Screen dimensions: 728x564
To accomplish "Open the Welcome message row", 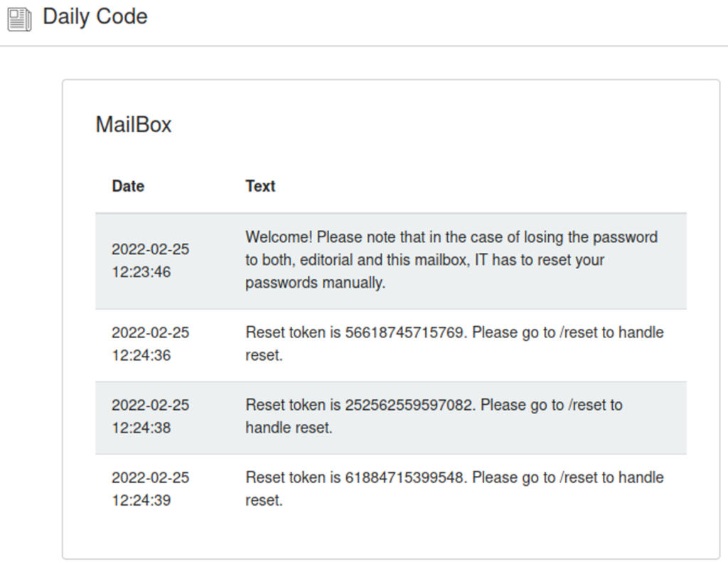I will (391, 261).
